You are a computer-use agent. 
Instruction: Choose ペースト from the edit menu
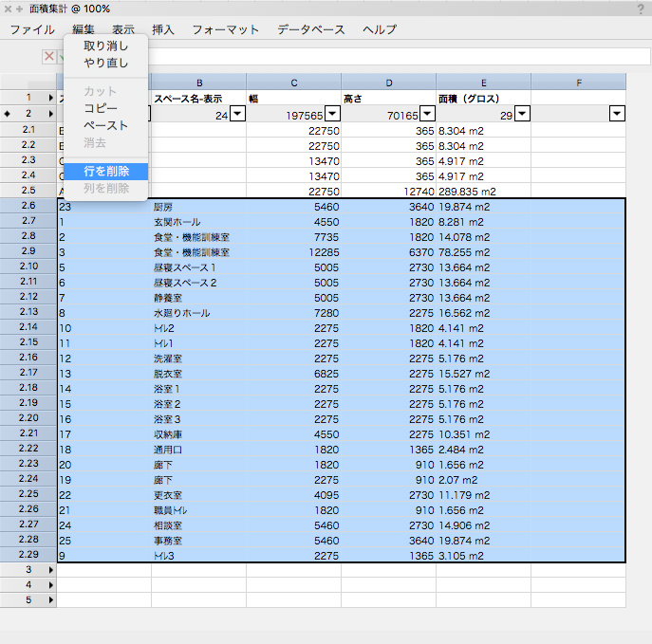[x=105, y=125]
